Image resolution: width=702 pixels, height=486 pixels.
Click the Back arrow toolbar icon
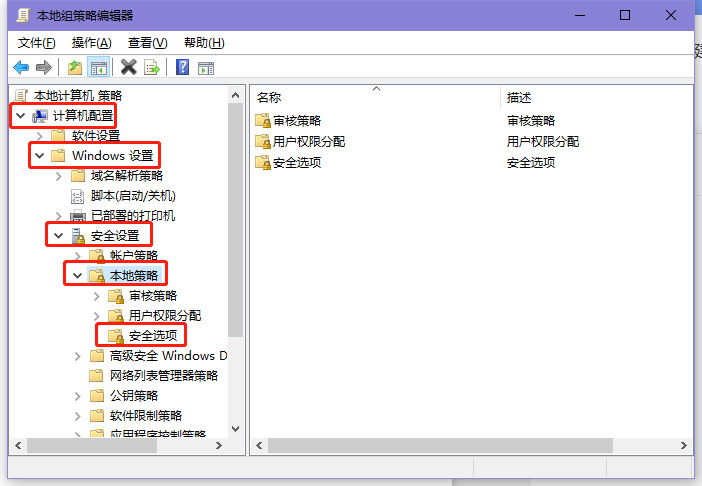[21, 68]
